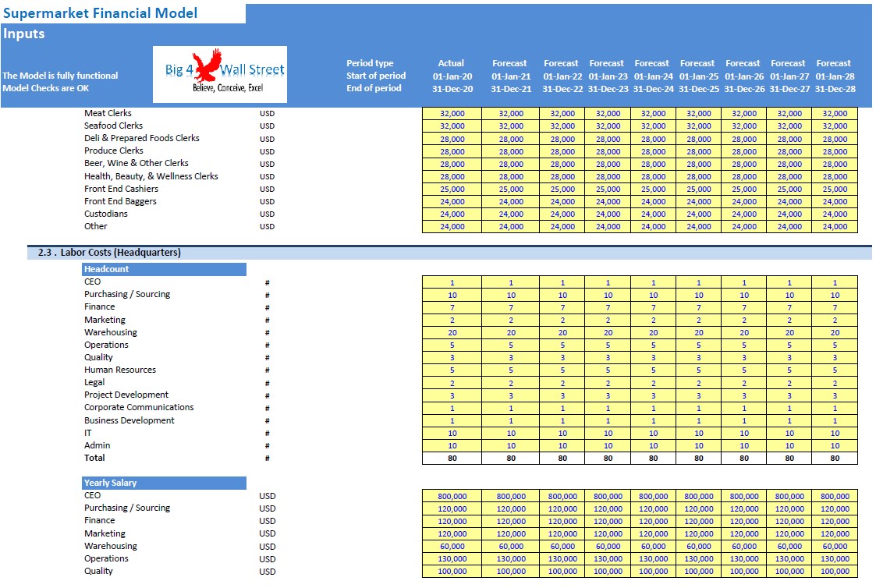Select Marketing headcount 2 in the 01-Jan-25 column
This screenshot has height=588, width=876.
click(698, 321)
